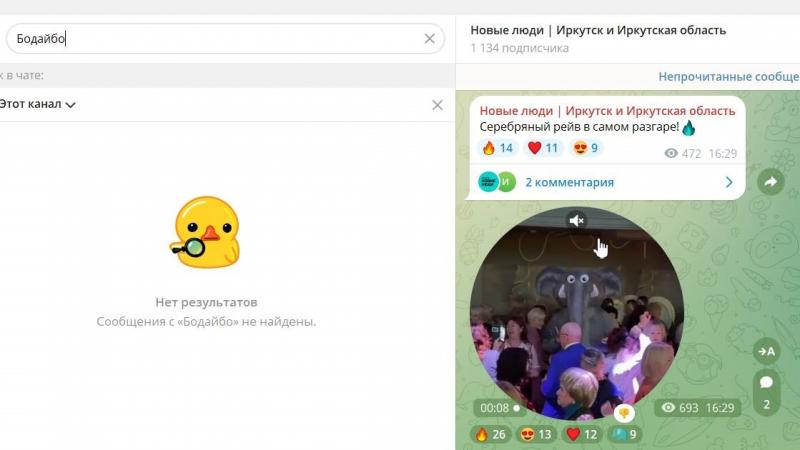Open the "Этот канал" search scope dropdown
The width and height of the screenshot is (800, 450).
38,105
